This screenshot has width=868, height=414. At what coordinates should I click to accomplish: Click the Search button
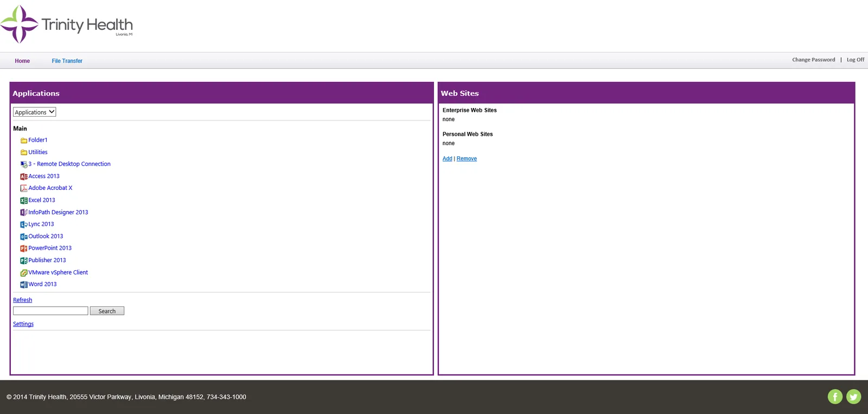point(107,311)
